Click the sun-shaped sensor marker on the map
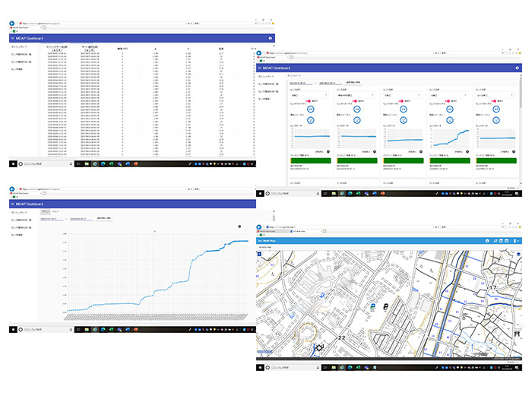This screenshot has width=532, height=399. 320,347
